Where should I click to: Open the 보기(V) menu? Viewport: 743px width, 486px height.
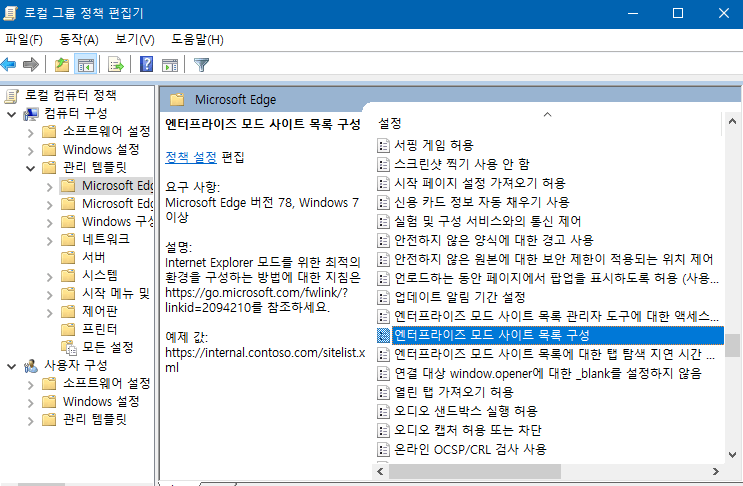[135, 40]
